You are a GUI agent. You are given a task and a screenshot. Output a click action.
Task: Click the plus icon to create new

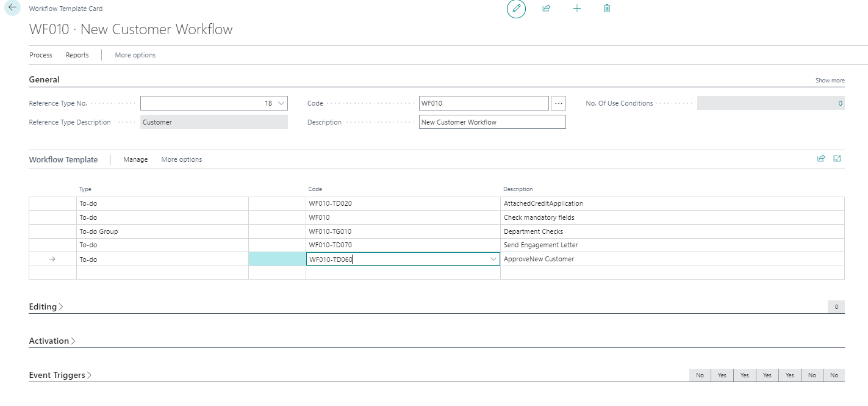coord(577,9)
